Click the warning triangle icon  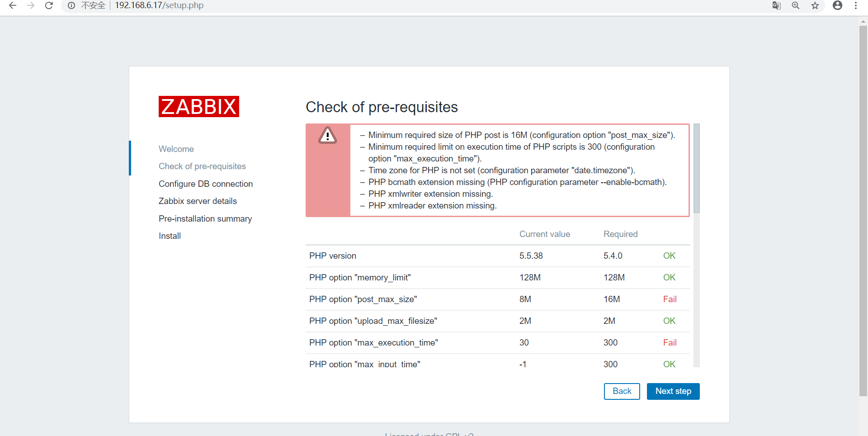click(x=328, y=135)
